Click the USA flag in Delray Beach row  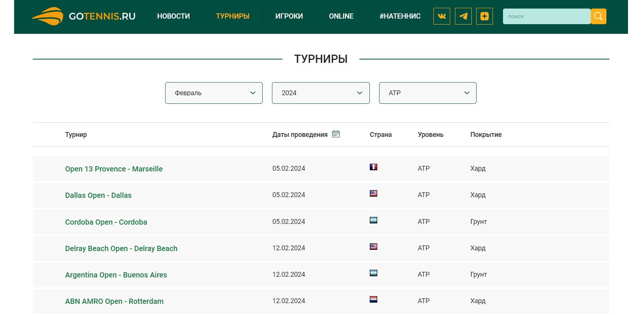[x=374, y=247]
